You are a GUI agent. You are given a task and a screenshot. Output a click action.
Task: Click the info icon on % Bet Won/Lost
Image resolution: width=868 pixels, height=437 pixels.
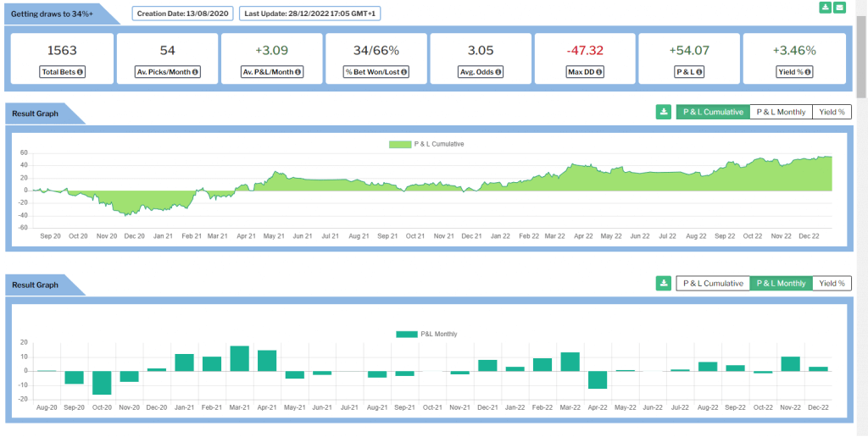(x=403, y=72)
